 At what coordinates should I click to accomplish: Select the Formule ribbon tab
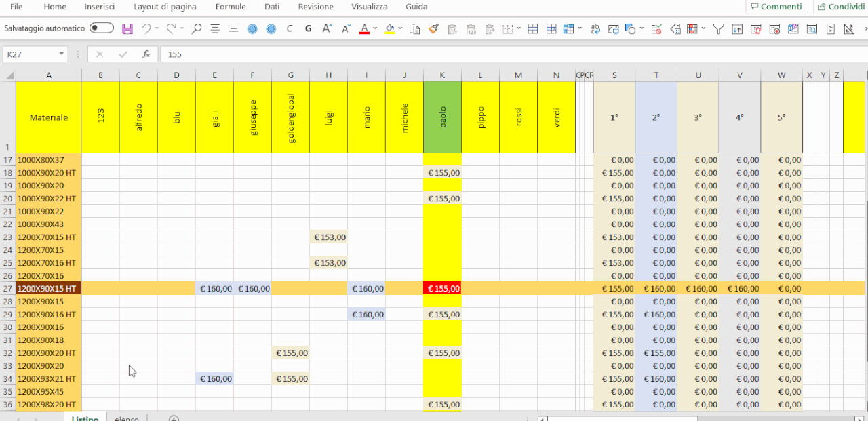pyautogui.click(x=231, y=7)
